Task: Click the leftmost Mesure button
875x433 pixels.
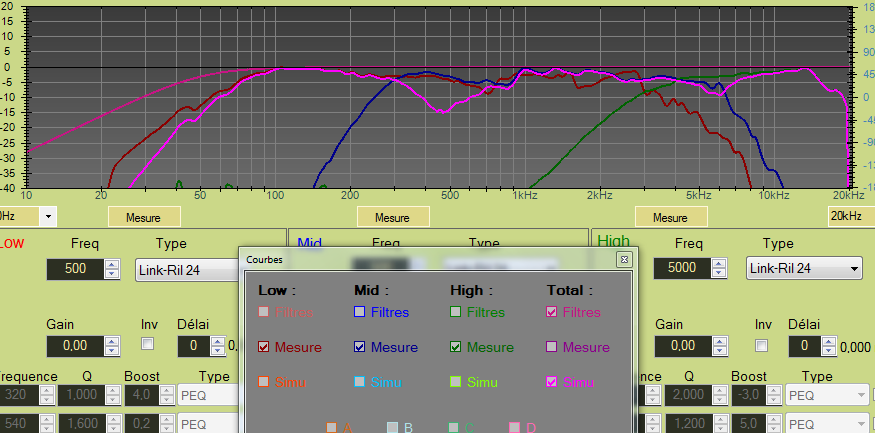Action: point(144,217)
